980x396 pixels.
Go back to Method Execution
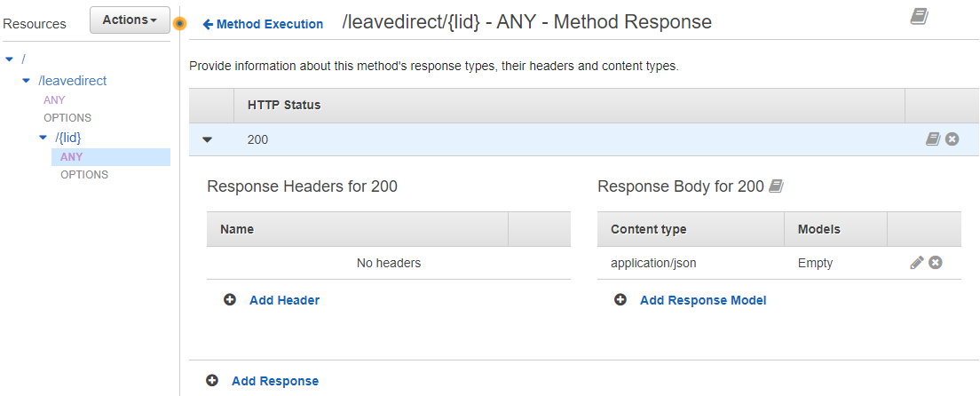point(263,24)
